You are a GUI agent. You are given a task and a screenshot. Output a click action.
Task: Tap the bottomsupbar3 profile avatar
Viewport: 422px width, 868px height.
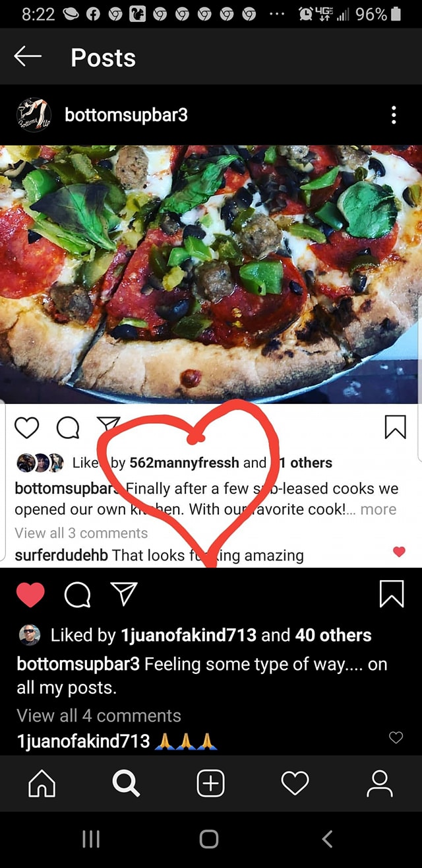point(34,115)
